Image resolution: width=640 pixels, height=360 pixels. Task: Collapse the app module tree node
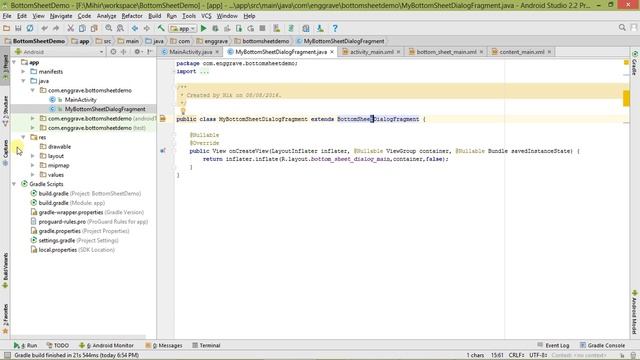pos(14,62)
